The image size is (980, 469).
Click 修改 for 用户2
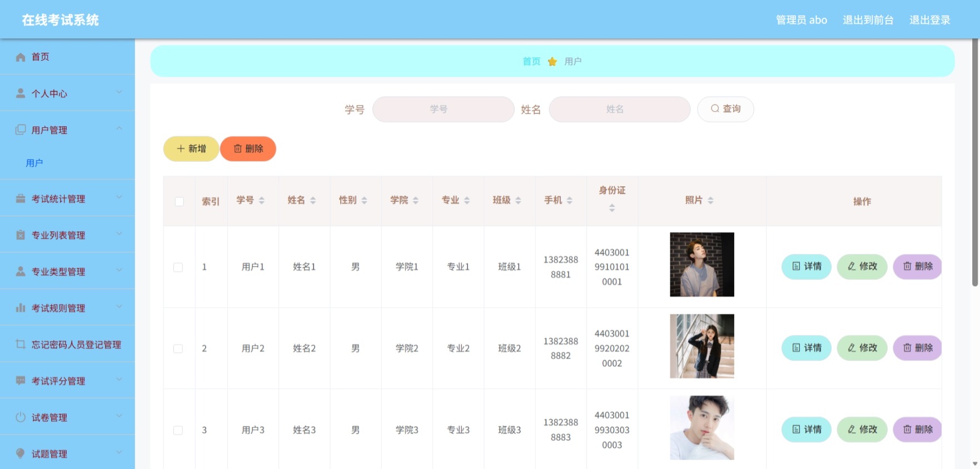[862, 348]
